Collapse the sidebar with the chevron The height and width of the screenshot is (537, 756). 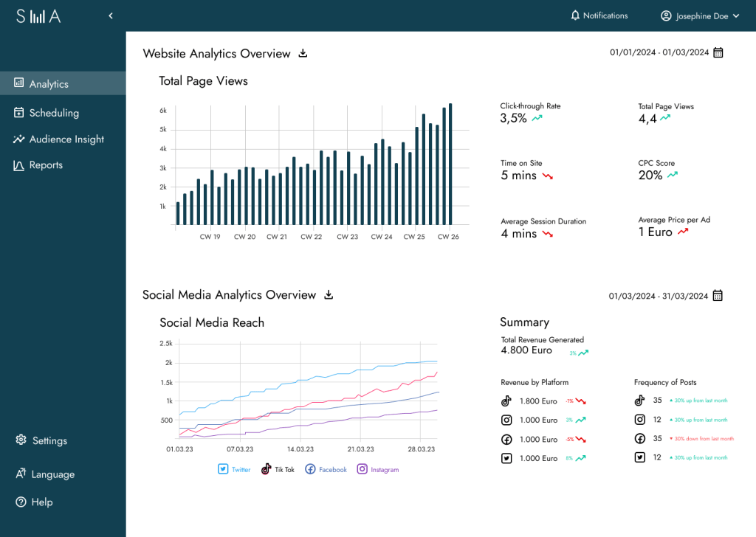pos(111,15)
